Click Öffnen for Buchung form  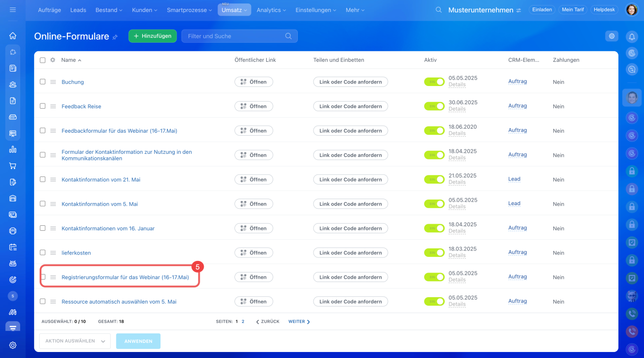coord(254,82)
